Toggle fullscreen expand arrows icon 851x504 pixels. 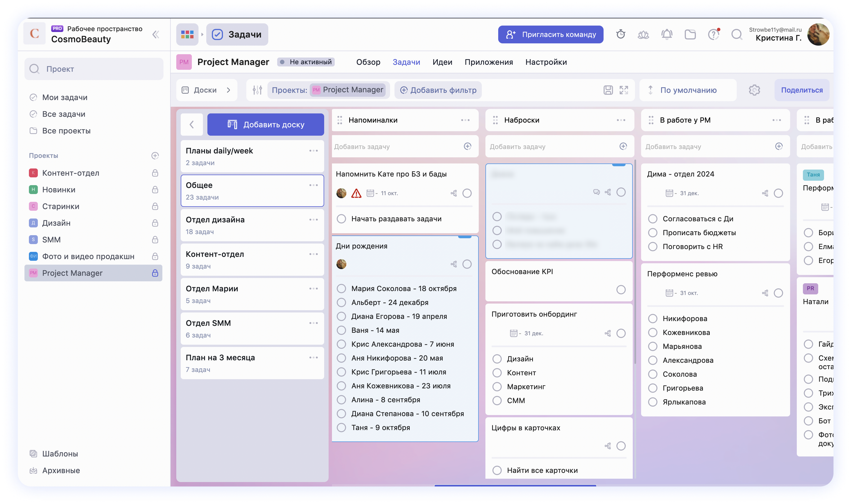tap(624, 90)
